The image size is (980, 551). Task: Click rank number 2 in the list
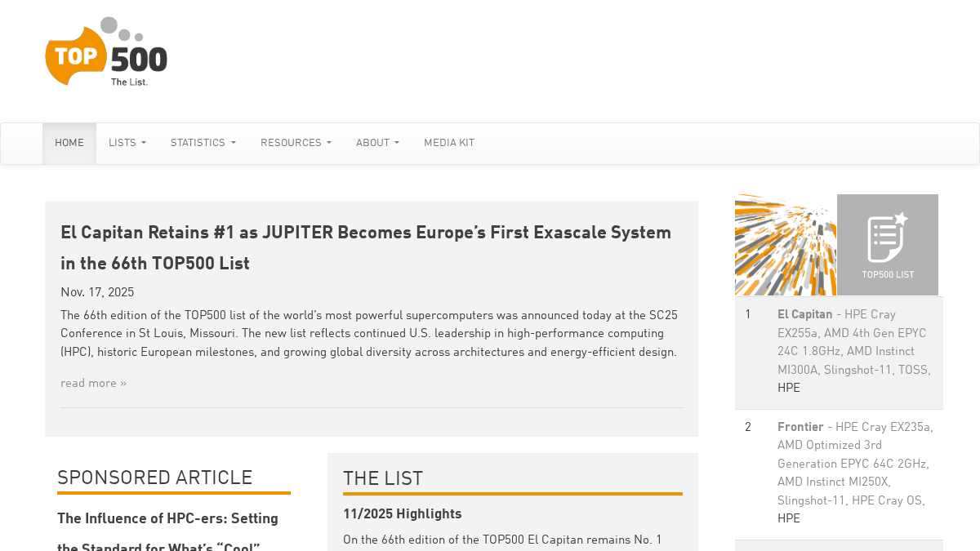(748, 427)
